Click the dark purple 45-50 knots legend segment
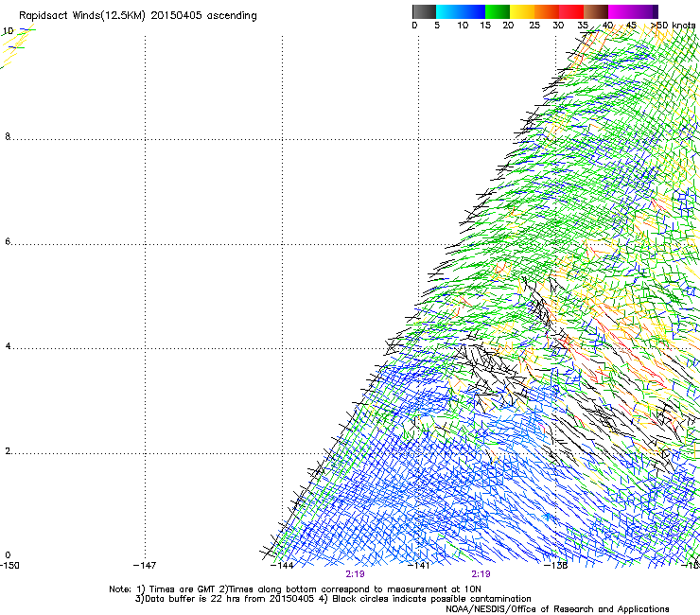 [x=645, y=11]
